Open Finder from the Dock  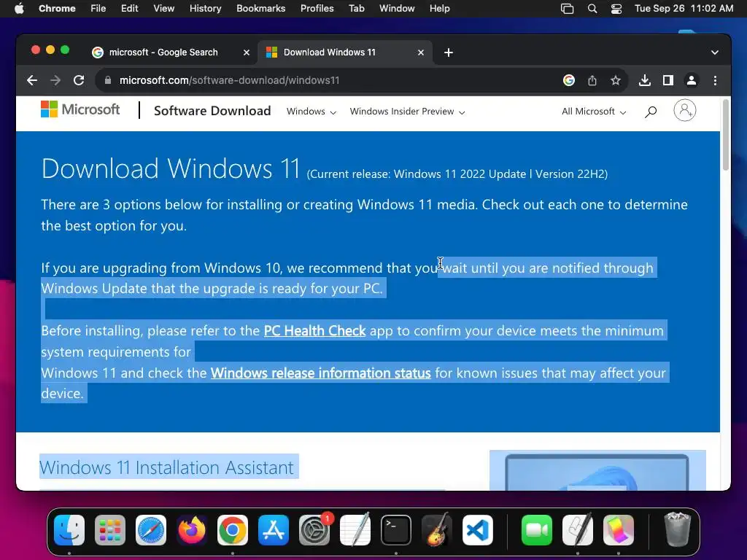click(x=69, y=530)
